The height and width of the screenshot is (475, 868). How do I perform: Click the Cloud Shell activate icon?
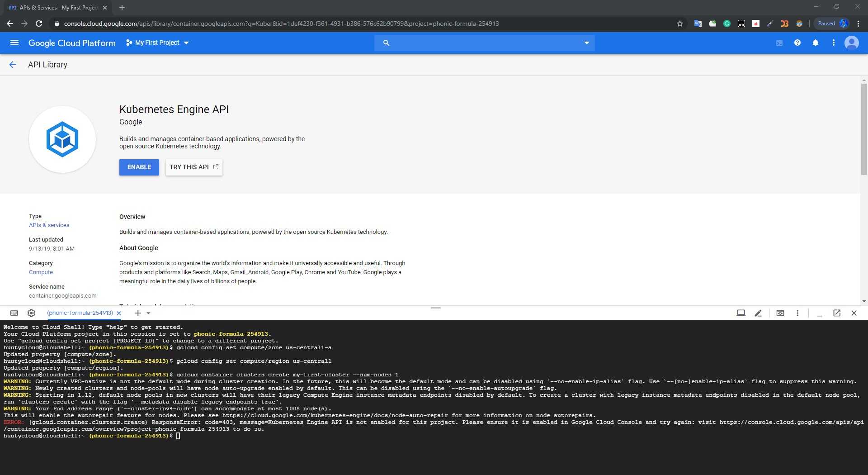point(779,43)
